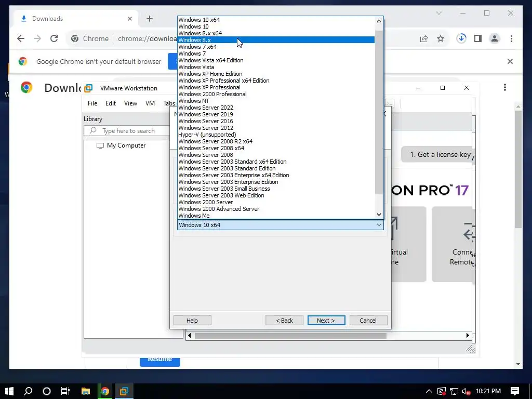Toggle Chrome side panel icon
Viewport: 532px width, 399px height.
click(x=478, y=38)
